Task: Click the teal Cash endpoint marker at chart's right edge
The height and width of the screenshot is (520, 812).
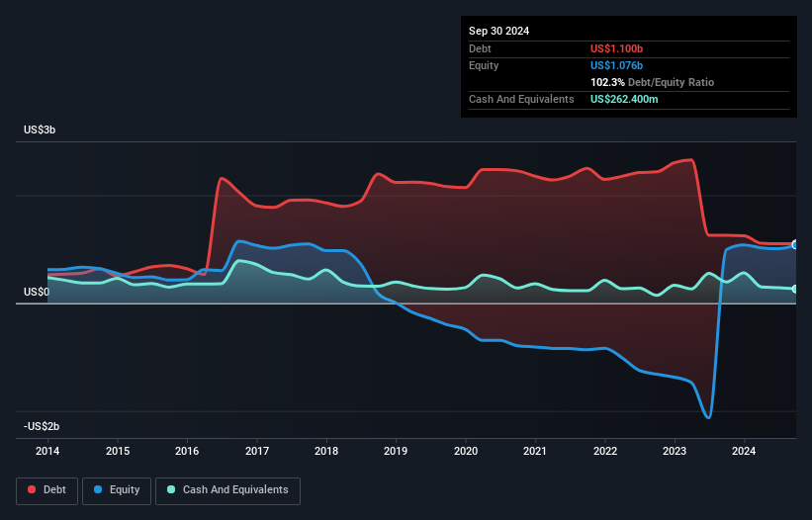Action: coord(794,290)
